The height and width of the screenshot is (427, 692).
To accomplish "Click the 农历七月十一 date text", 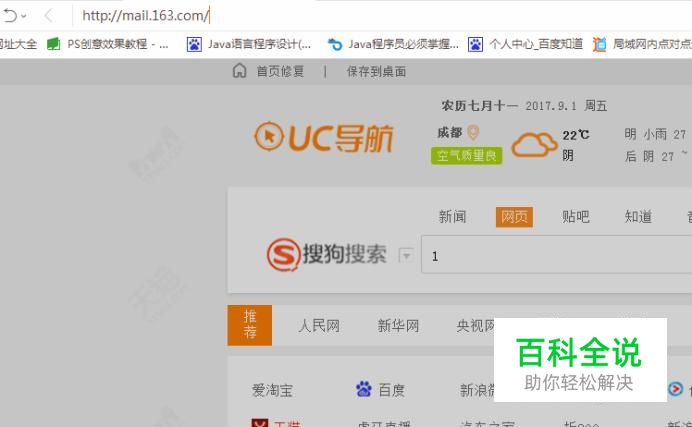I will (479, 106).
